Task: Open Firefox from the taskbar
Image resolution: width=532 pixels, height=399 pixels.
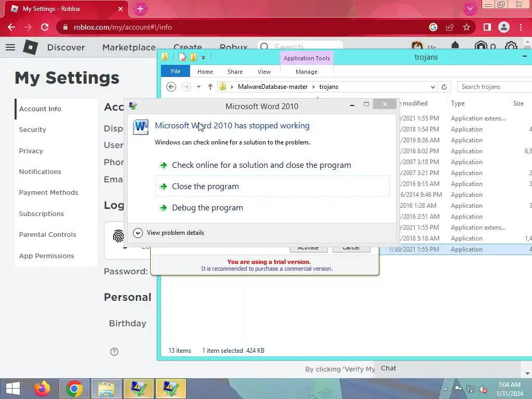Action: pos(42,389)
